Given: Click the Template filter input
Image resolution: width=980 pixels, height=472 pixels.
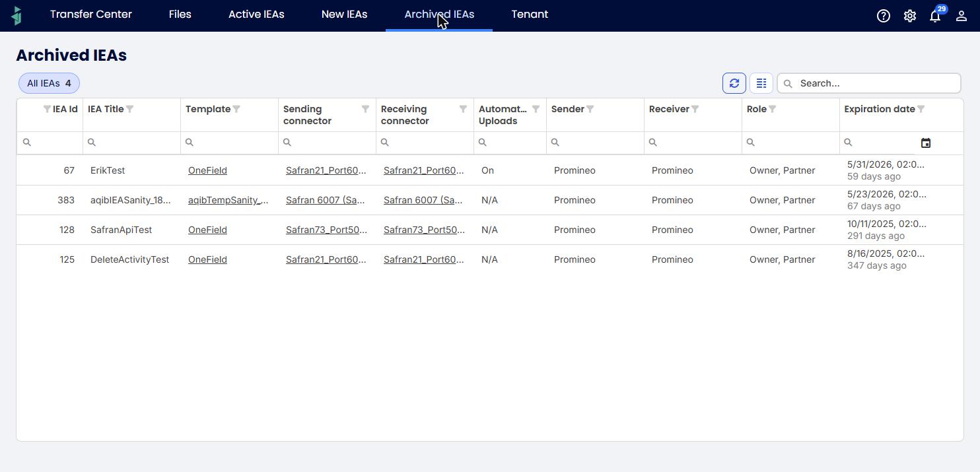Looking at the screenshot, I should [x=229, y=143].
